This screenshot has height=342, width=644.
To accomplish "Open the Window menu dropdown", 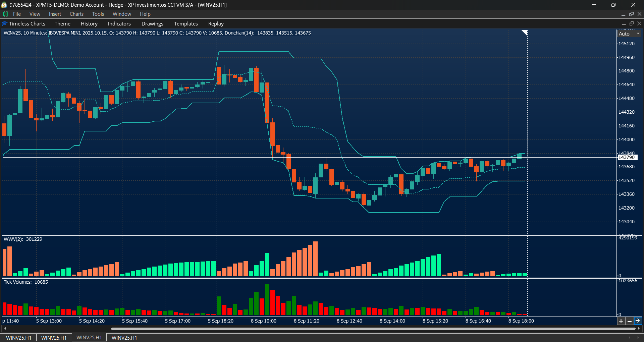I will coord(121,14).
